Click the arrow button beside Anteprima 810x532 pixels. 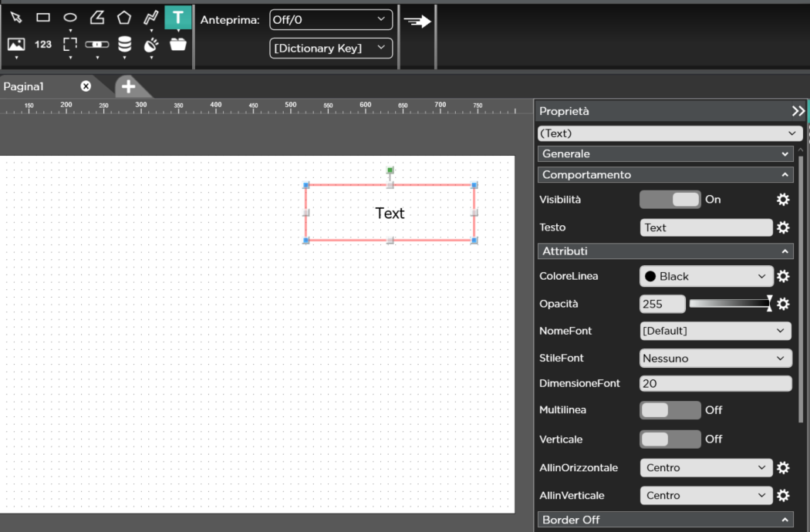coord(417,22)
